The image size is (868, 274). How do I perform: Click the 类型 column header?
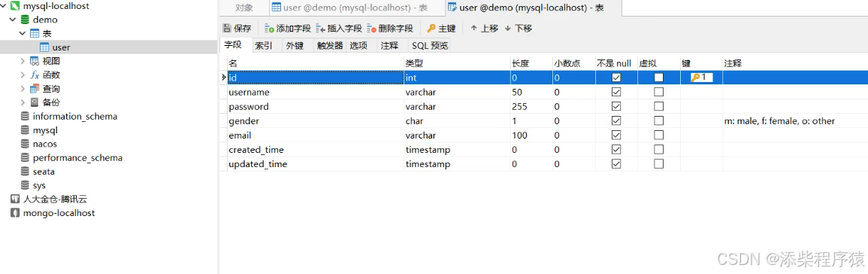coord(457,63)
